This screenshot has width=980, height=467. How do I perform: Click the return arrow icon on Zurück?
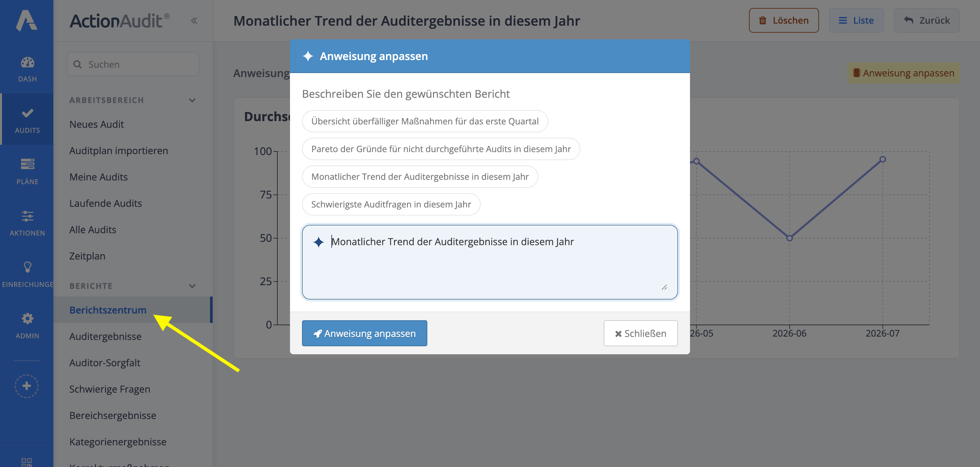click(908, 21)
